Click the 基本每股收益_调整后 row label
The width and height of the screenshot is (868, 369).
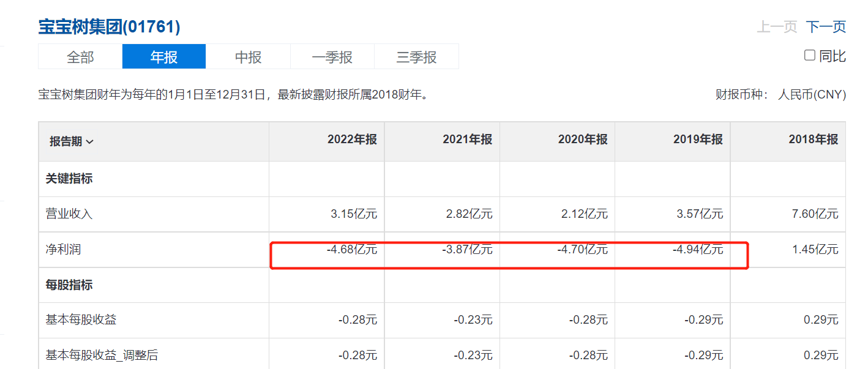tap(102, 355)
